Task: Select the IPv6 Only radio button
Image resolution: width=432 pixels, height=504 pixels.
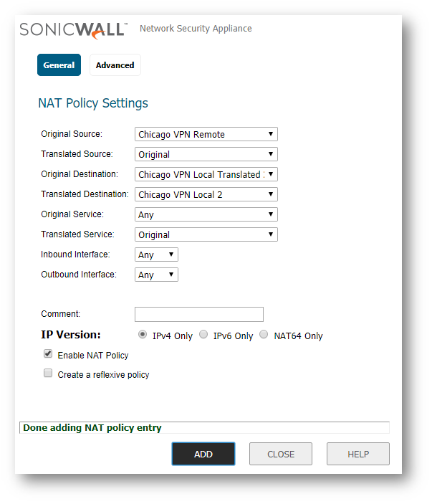Action: [203, 335]
